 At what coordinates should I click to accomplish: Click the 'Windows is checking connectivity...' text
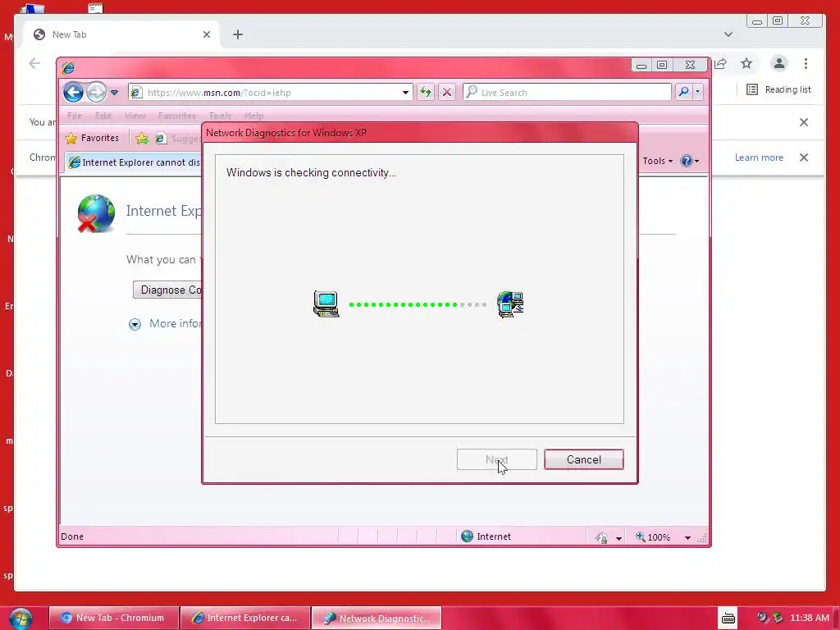[x=311, y=172]
